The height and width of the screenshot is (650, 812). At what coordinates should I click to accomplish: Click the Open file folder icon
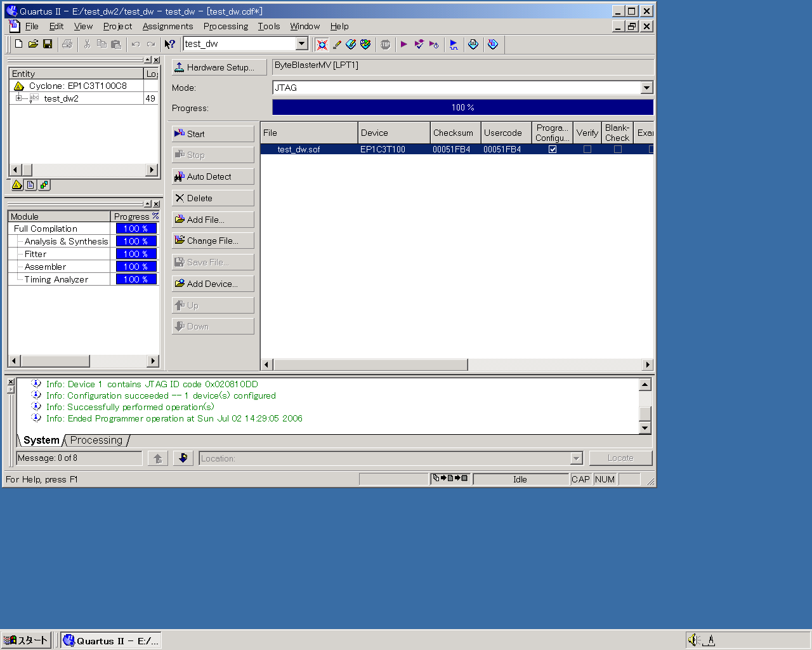point(33,44)
